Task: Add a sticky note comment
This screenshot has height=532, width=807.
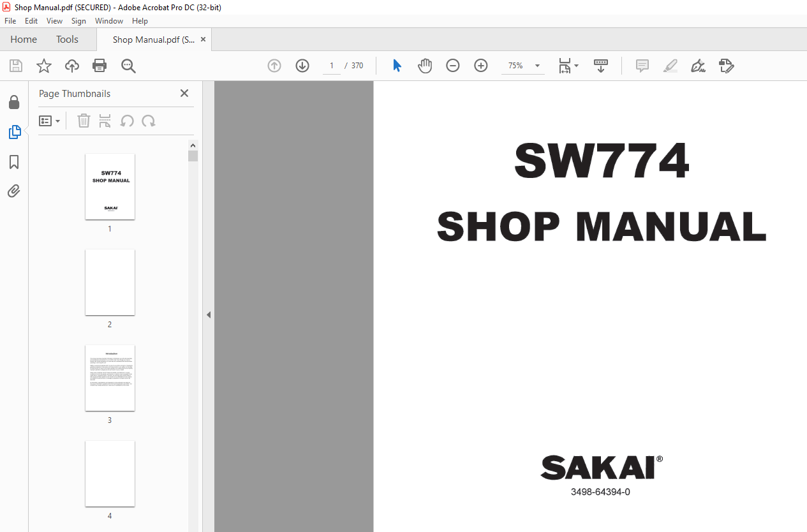Action: 642,66
